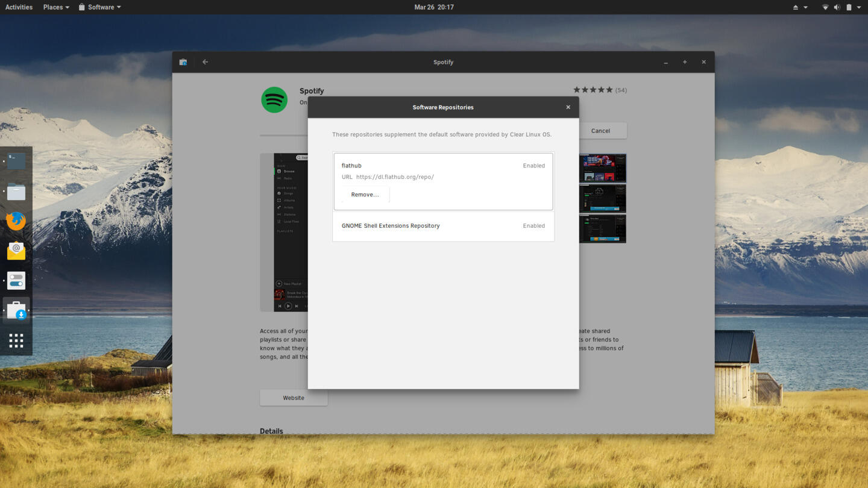Screen dimensions: 868x488
Task: Show all applications grid
Action: (x=16, y=341)
